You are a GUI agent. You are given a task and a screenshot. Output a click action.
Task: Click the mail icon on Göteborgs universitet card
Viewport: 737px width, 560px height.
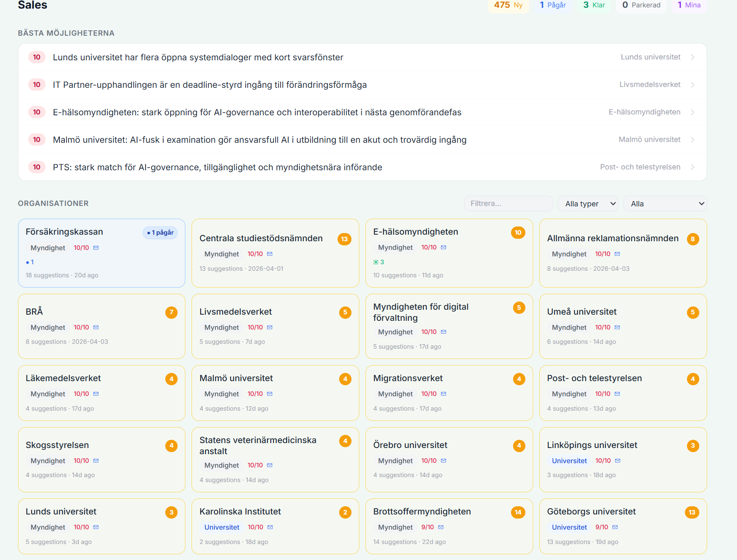click(x=615, y=527)
